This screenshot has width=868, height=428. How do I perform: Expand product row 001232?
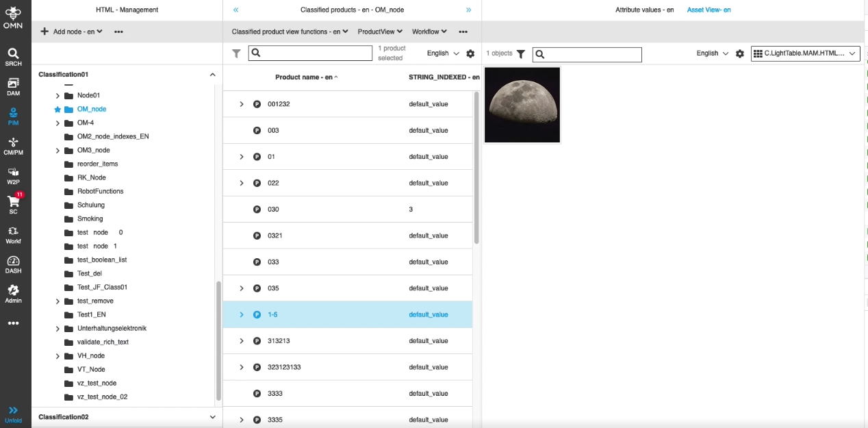[x=241, y=104]
